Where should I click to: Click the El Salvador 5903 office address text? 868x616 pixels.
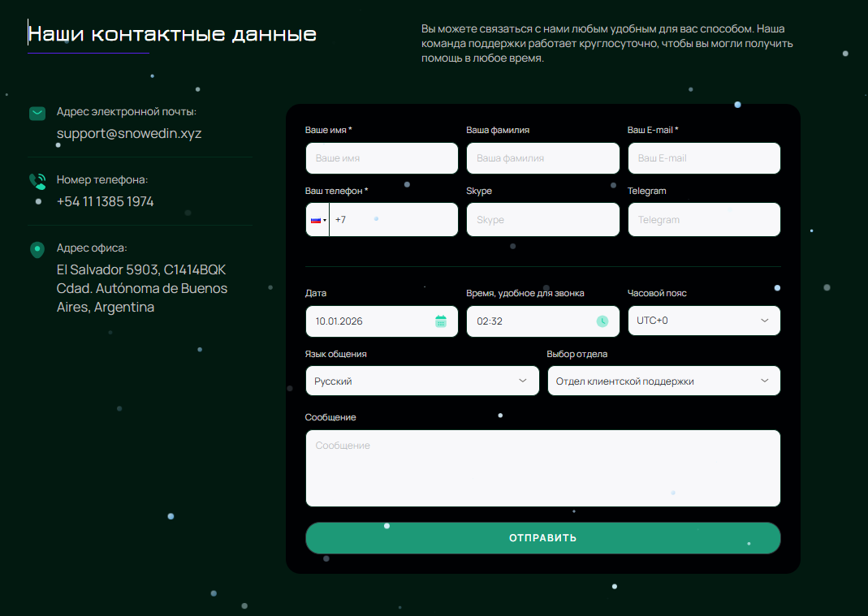click(142, 288)
